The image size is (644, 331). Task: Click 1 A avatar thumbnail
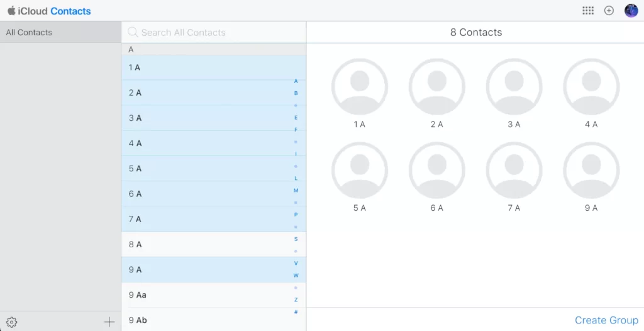pos(360,87)
